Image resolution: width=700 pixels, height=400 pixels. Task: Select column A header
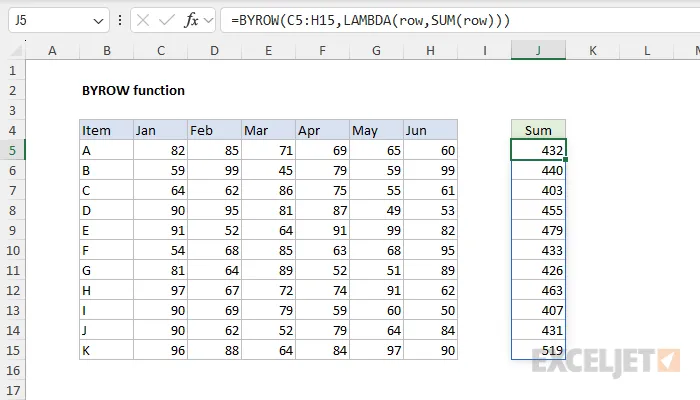click(x=52, y=50)
